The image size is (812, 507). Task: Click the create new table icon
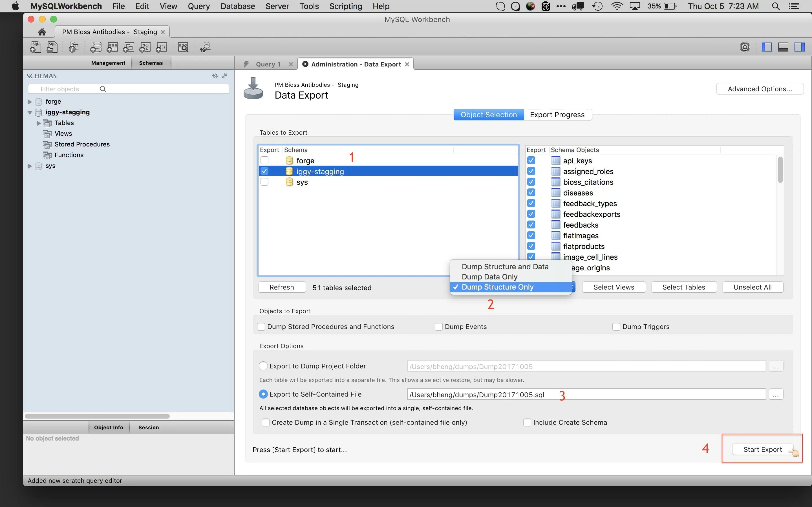click(112, 47)
